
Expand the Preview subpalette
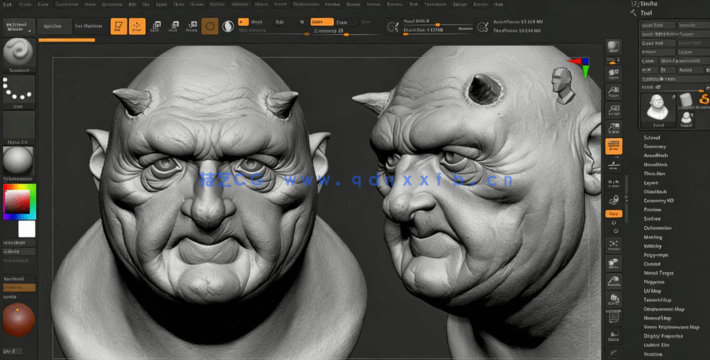point(652,210)
